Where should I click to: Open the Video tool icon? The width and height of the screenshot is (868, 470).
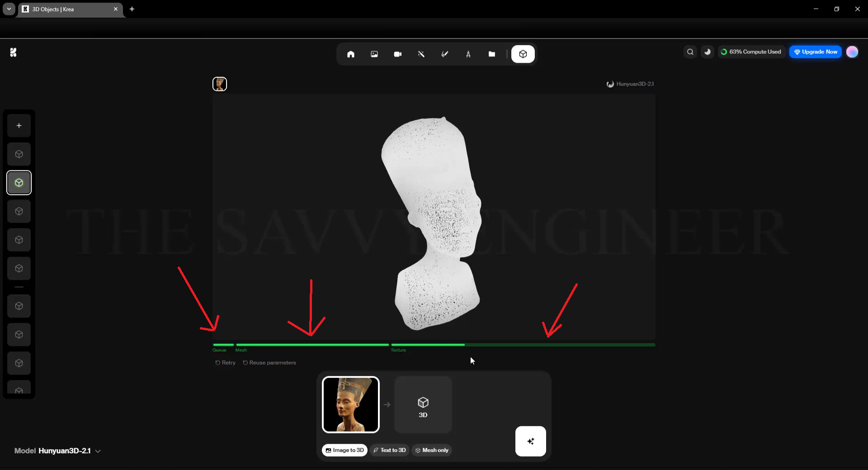click(x=398, y=54)
